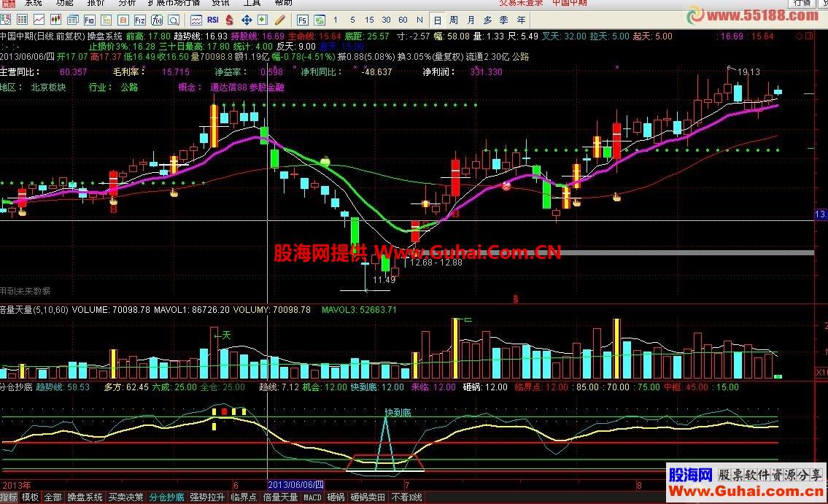828x504 pixels.
Task: Click the 通达信88 concept link
Action: tap(228, 87)
